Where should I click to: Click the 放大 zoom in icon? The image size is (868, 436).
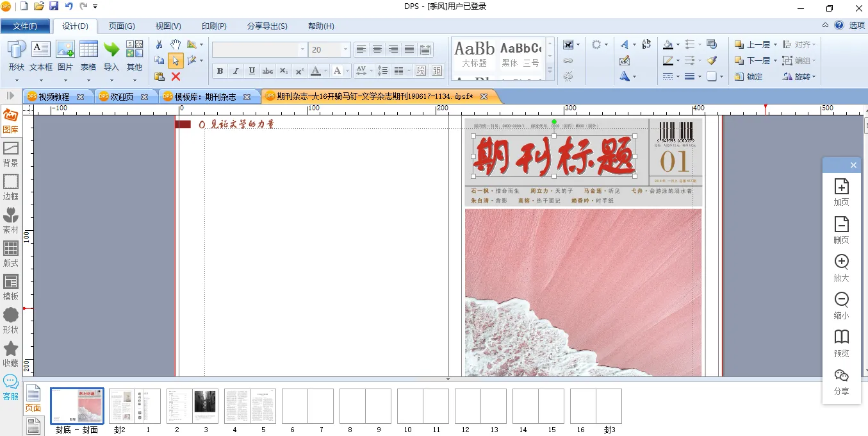point(841,267)
